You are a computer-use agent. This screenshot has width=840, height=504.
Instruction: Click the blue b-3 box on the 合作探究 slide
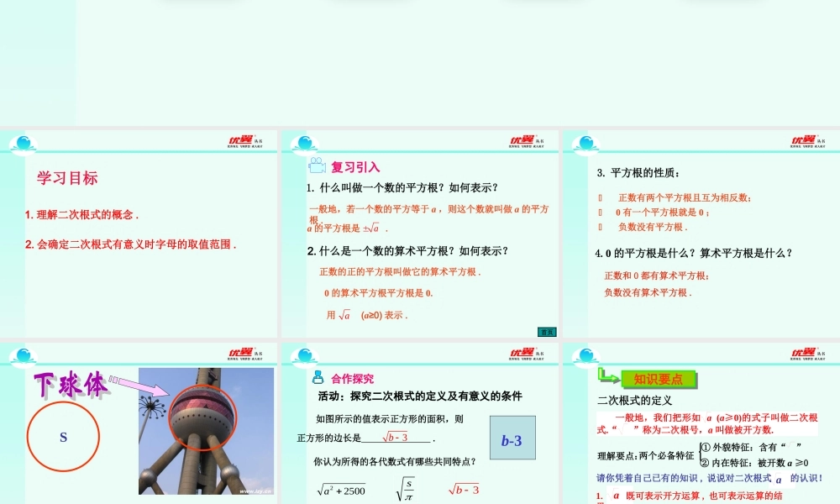pos(513,437)
